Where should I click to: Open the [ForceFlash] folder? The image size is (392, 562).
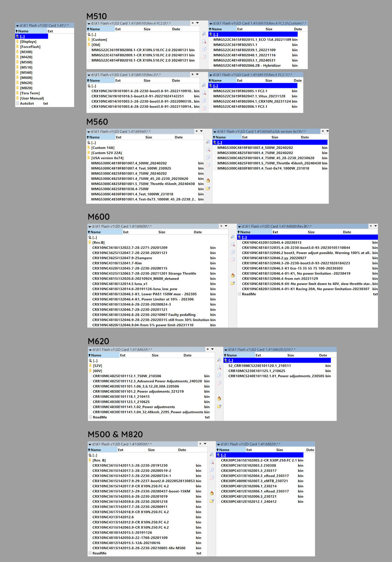click(30, 47)
